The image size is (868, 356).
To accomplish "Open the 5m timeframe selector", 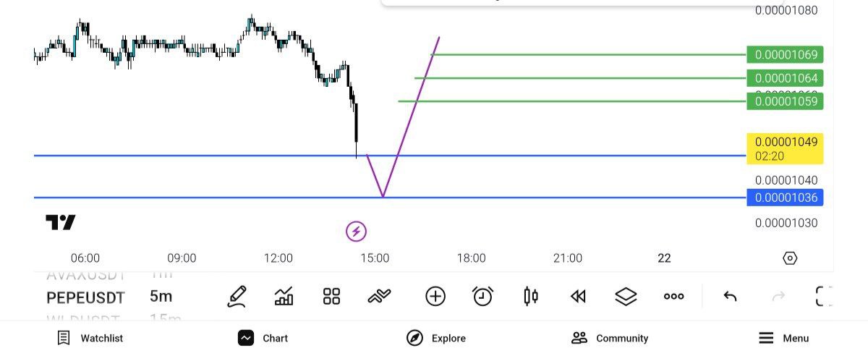I will click(x=161, y=297).
